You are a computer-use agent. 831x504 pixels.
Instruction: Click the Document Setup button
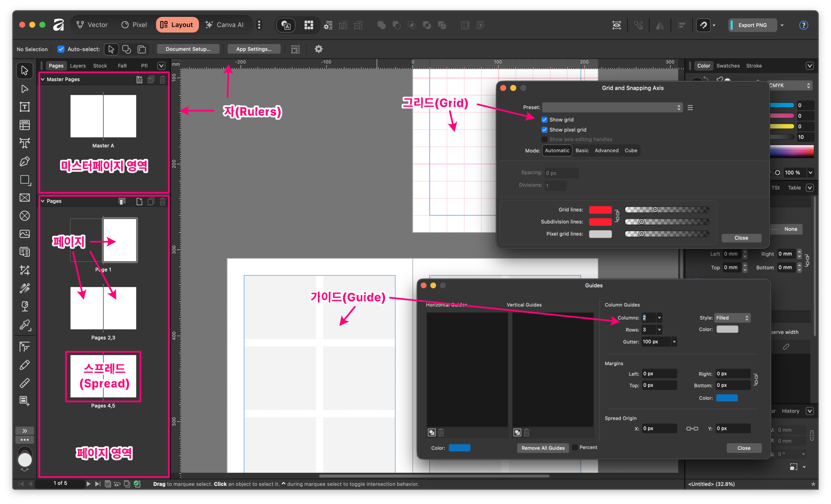click(188, 49)
